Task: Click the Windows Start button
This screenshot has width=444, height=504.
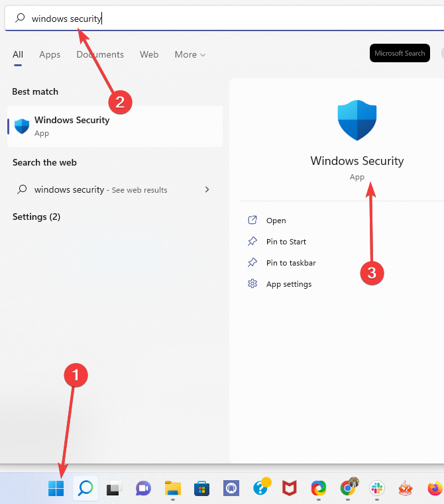Action: click(56, 488)
